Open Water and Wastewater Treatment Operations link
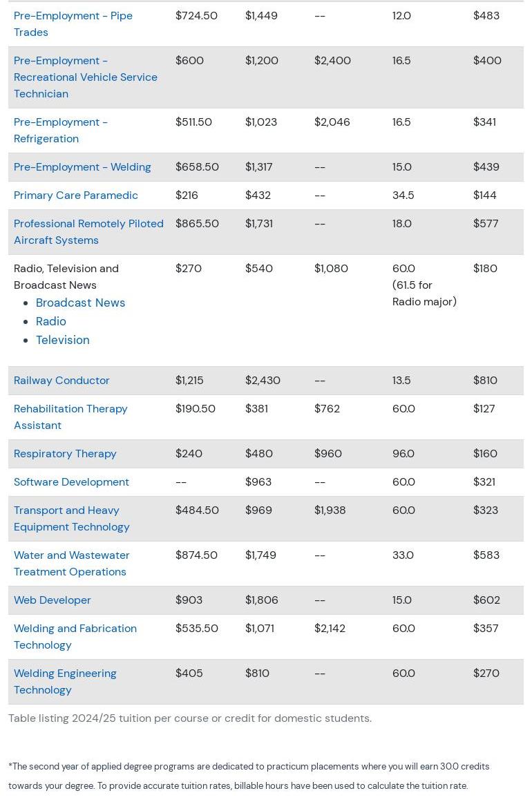 tap(71, 563)
